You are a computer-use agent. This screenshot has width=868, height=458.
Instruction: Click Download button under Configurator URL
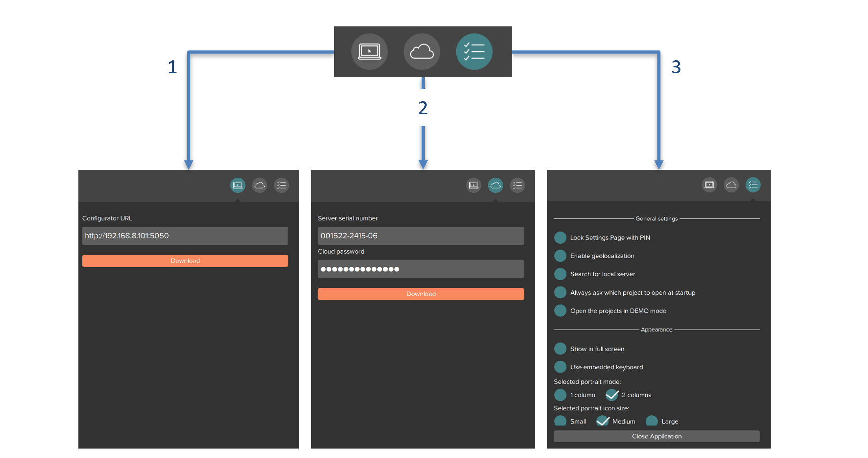pyautogui.click(x=185, y=261)
